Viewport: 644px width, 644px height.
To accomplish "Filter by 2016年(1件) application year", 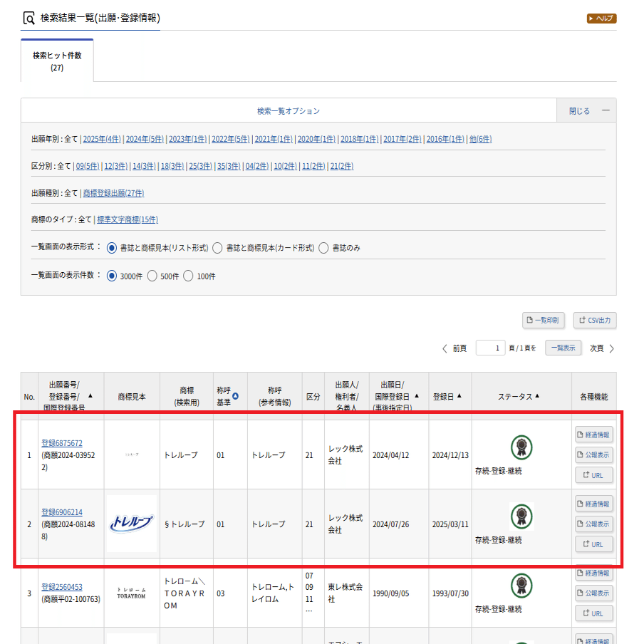I will click(445, 139).
